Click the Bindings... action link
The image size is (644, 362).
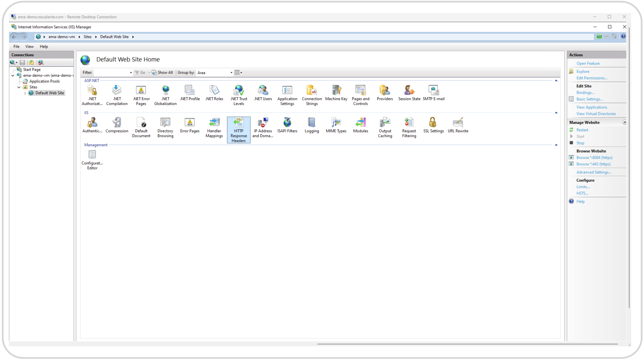coord(585,93)
